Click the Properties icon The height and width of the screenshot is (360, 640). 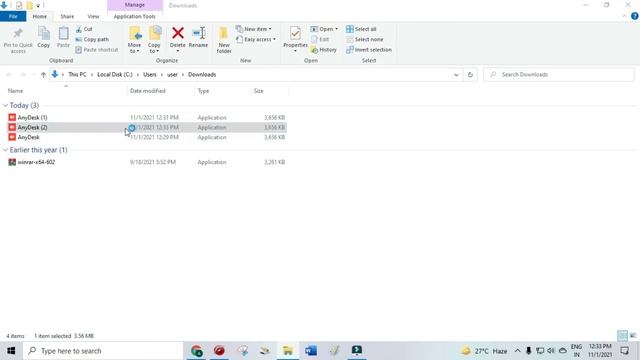(x=295, y=34)
